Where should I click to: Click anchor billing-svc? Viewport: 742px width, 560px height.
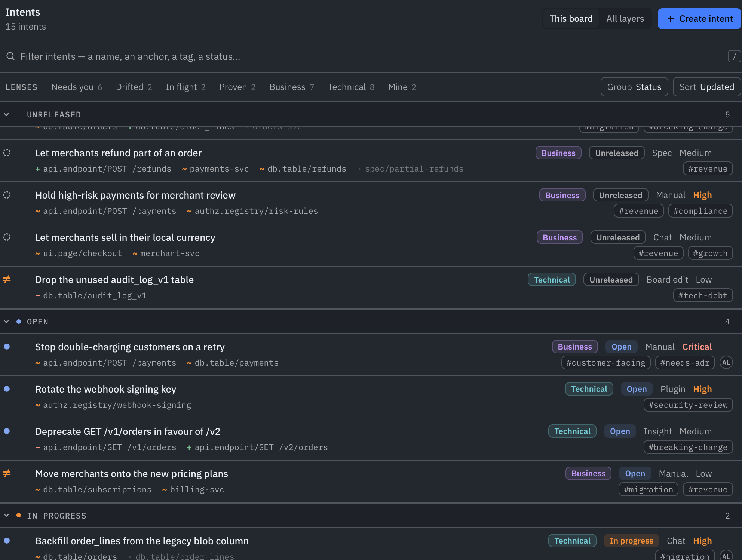pyautogui.click(x=197, y=490)
